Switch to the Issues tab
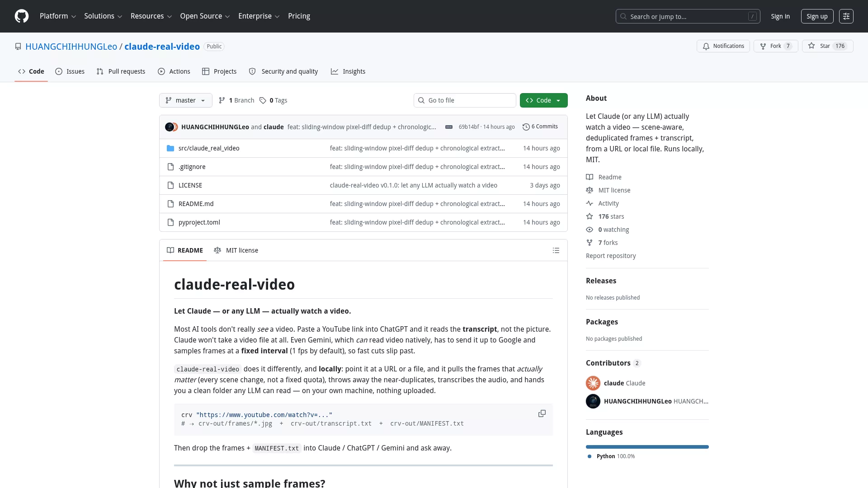This screenshot has height=488, width=868. click(x=70, y=71)
